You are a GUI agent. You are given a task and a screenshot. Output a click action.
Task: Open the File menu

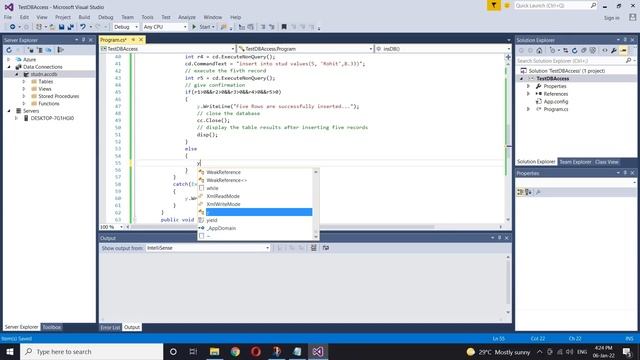(8, 17)
